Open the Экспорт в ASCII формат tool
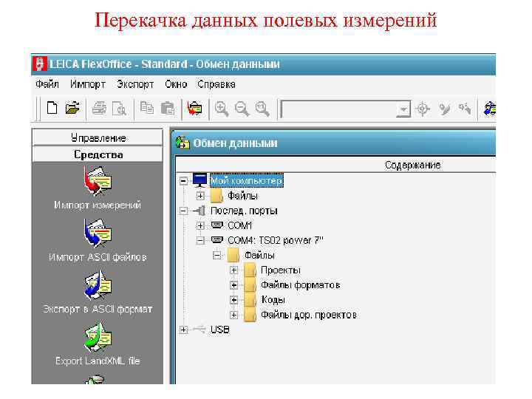 (98, 292)
